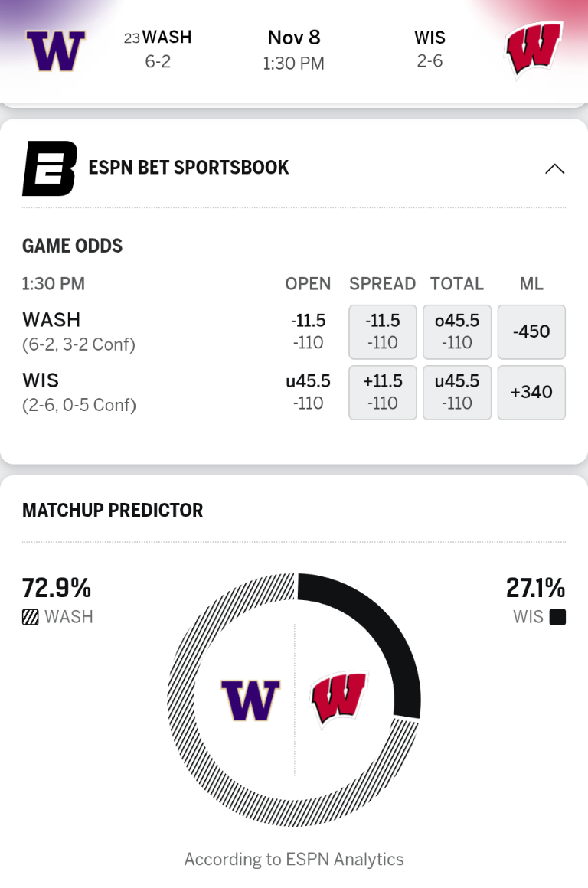The width and height of the screenshot is (588, 888).
Task: Pick WIS moneyline +340
Action: [531, 392]
